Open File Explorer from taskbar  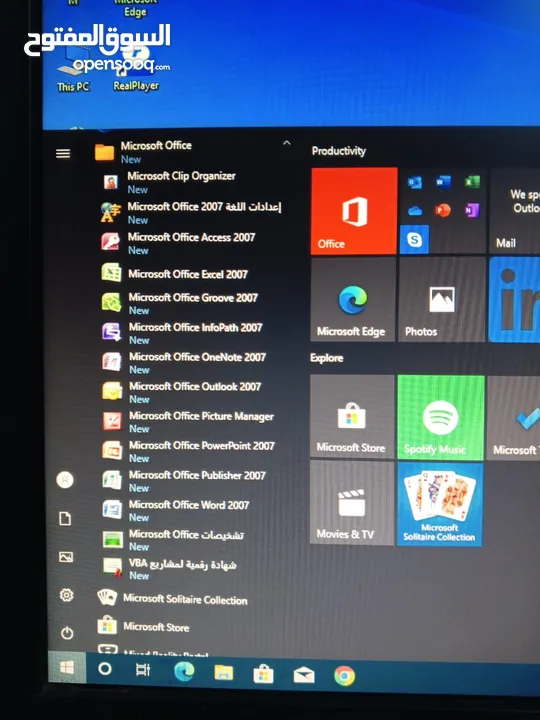pyautogui.click(x=224, y=673)
